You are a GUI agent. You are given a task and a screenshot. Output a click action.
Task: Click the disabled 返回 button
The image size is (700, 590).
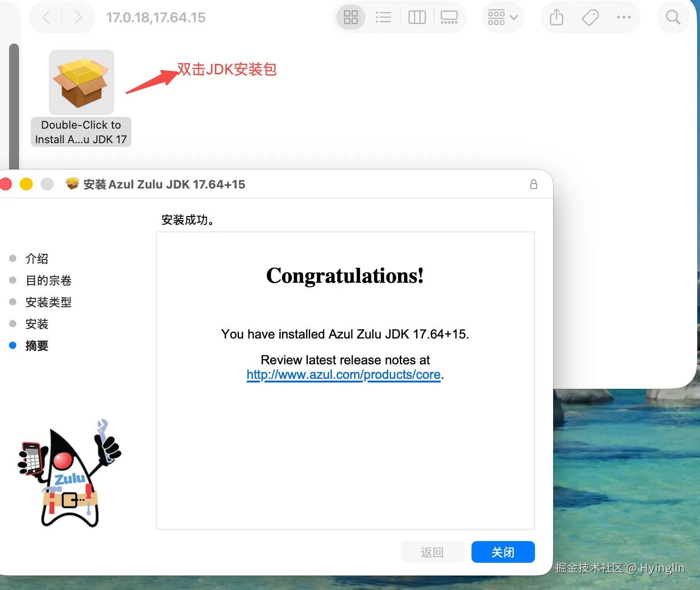pos(433,552)
